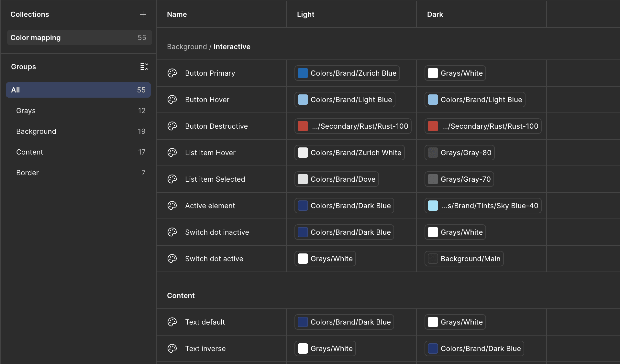Click Light-mode Light Blue swatch for Button Hover
This screenshot has width=620, height=364.
(x=303, y=100)
